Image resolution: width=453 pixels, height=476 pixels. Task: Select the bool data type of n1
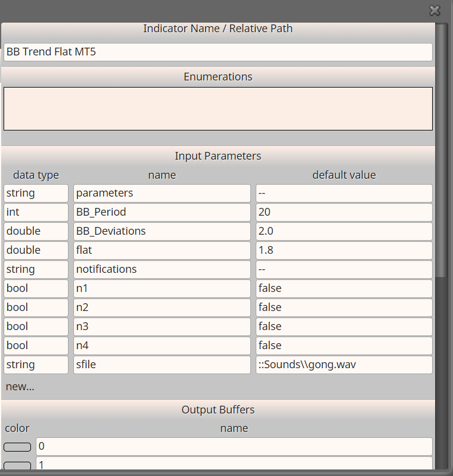(x=36, y=289)
